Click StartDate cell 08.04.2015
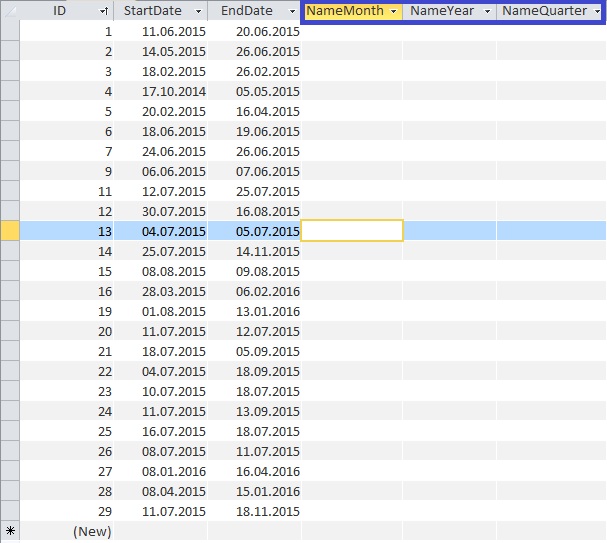 coord(161,491)
